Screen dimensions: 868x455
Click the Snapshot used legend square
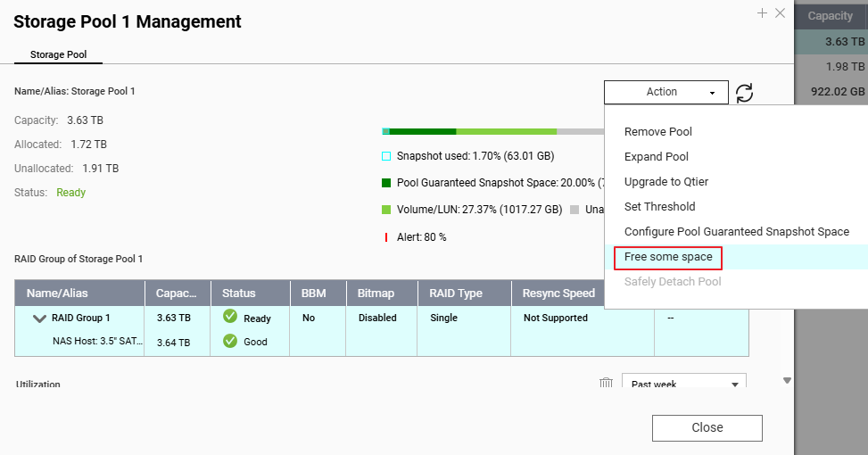[386, 156]
